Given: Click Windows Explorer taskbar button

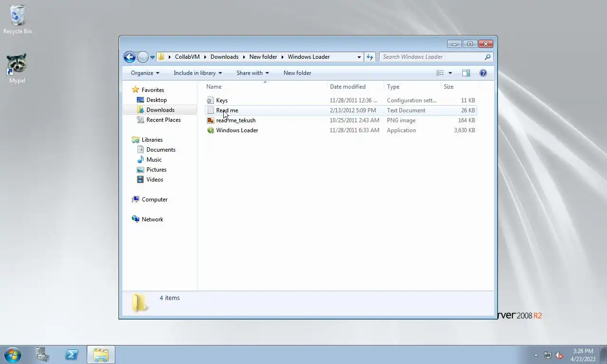Looking at the screenshot, I should tap(101, 355).
